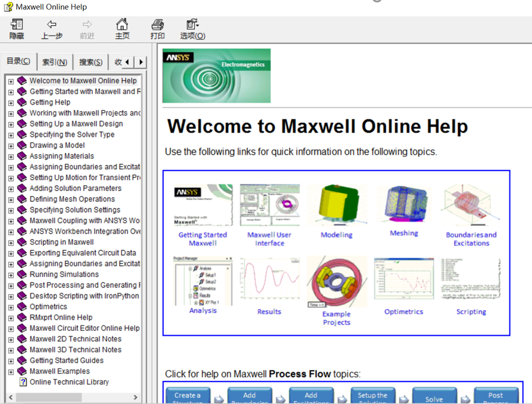Open the Options (选项) toolbar icon
Image resolution: width=532 pixels, height=404 pixels.
192,24
